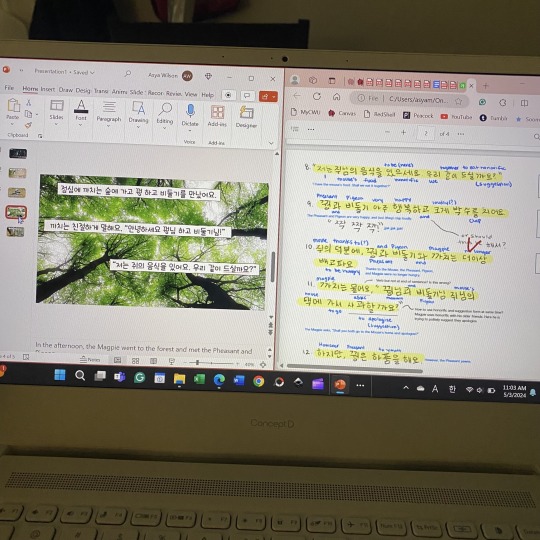540x540 pixels.
Task: Open the Help tab
Action: 207,95
